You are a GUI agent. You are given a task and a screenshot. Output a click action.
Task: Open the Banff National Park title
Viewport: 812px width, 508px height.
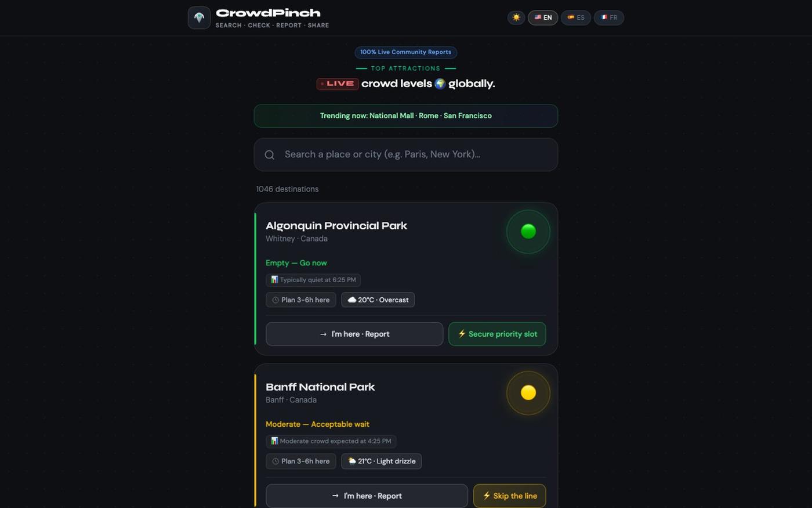(x=320, y=387)
